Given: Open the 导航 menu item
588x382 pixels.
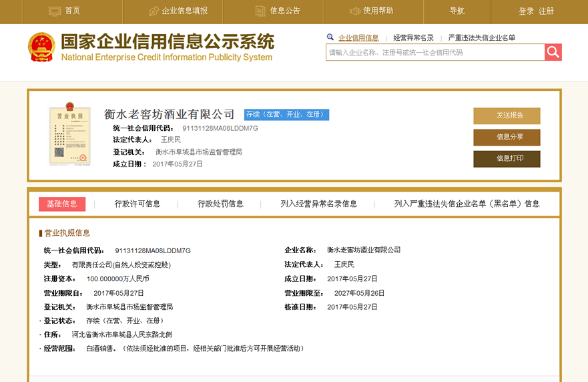Looking at the screenshot, I should tap(457, 11).
